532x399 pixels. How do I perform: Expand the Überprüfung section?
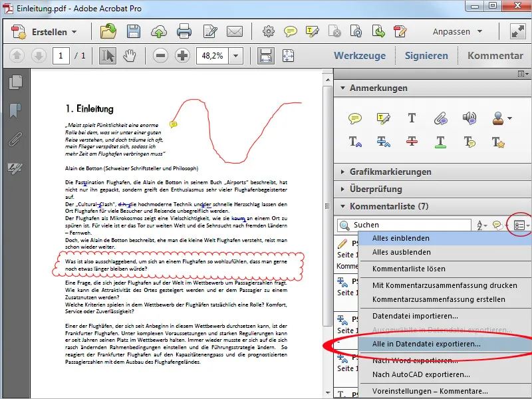(342, 189)
